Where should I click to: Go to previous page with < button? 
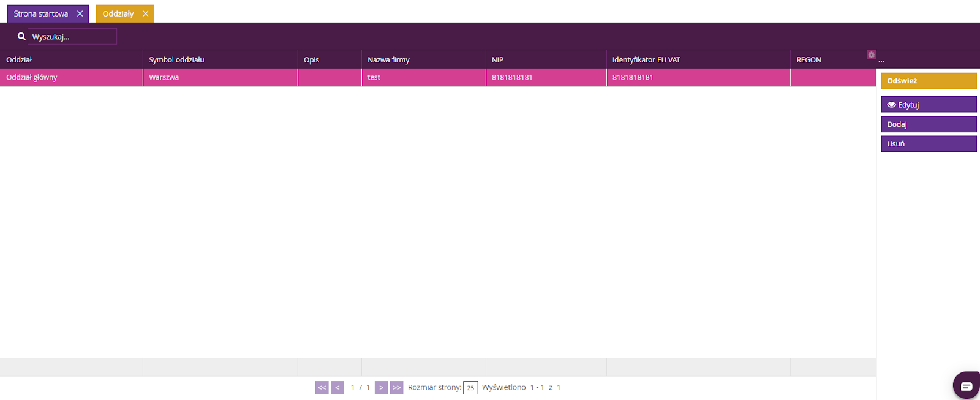tap(337, 388)
